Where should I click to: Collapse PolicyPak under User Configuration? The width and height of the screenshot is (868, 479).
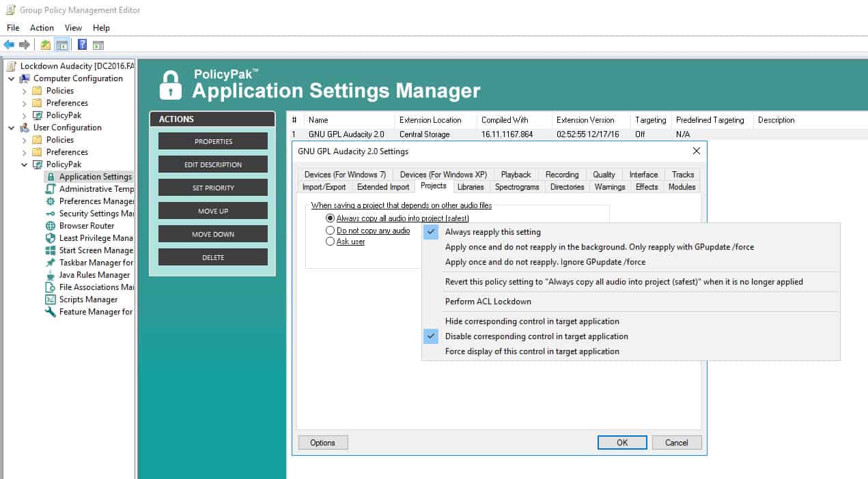pos(24,164)
